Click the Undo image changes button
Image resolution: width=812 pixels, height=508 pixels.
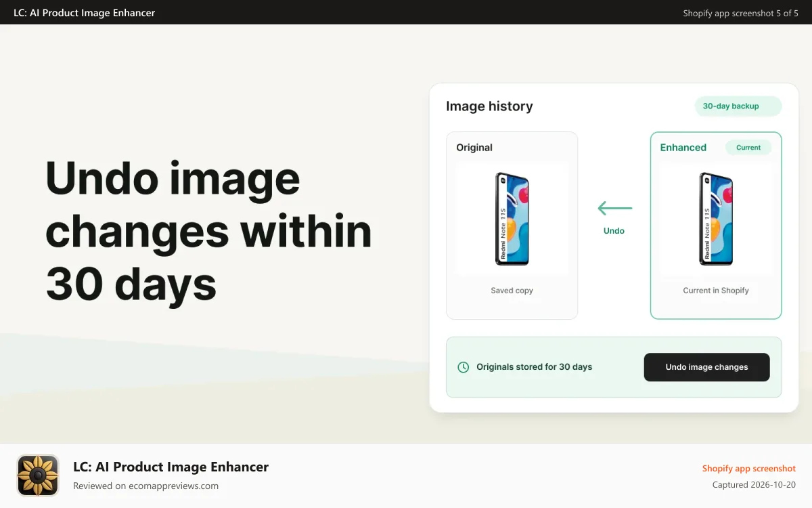click(x=706, y=367)
